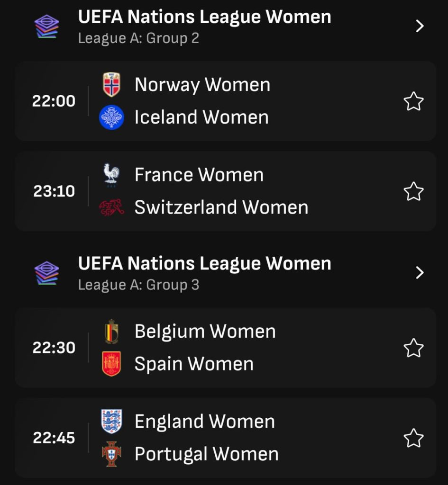Open UEFA Nations League Women Group 3 header

pyautogui.click(x=225, y=273)
